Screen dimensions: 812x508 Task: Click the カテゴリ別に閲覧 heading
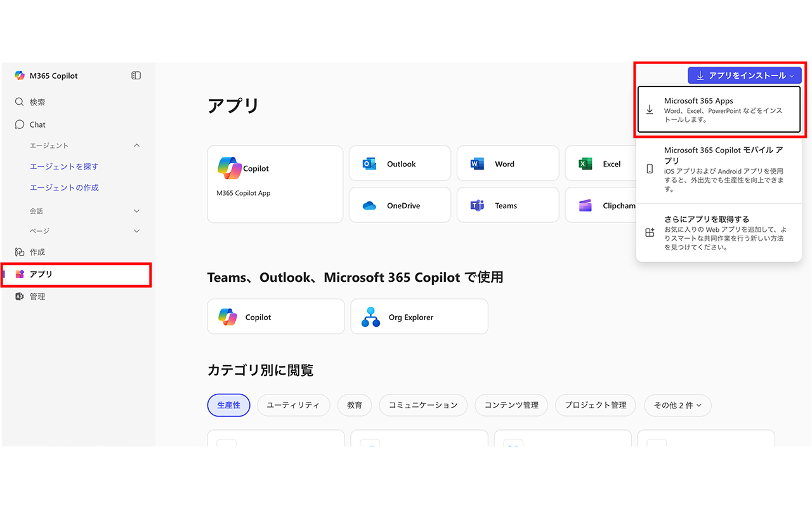(260, 370)
